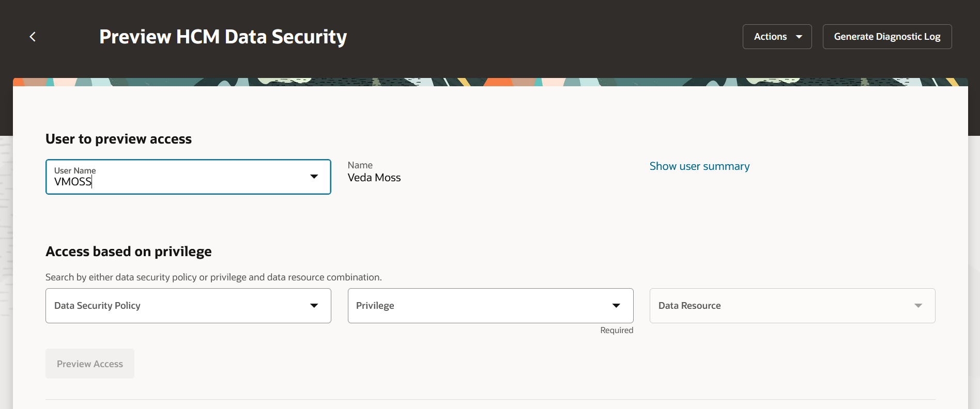Click the User to preview access heading
980x409 pixels.
tap(118, 139)
